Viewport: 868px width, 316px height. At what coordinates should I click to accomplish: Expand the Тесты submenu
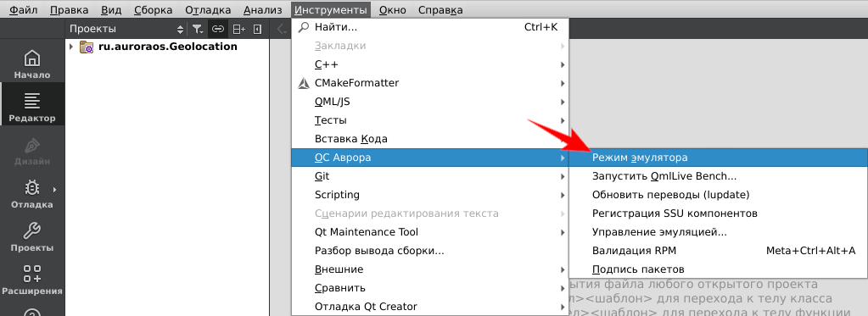[x=430, y=120]
